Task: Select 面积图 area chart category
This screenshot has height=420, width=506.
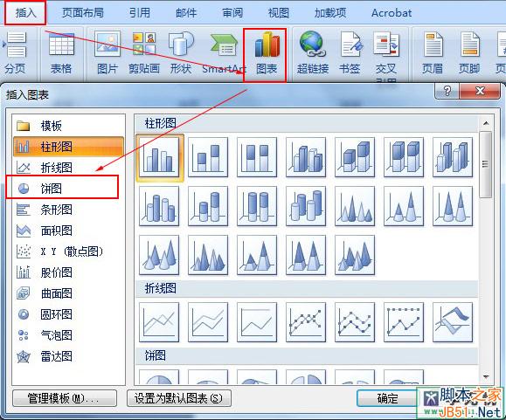Action: click(68, 231)
